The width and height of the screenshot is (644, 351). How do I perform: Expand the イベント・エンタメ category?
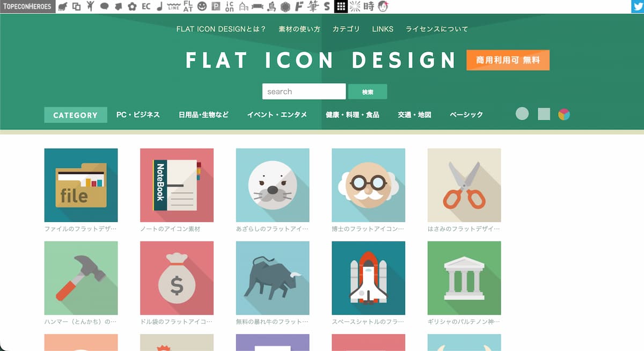tap(279, 114)
